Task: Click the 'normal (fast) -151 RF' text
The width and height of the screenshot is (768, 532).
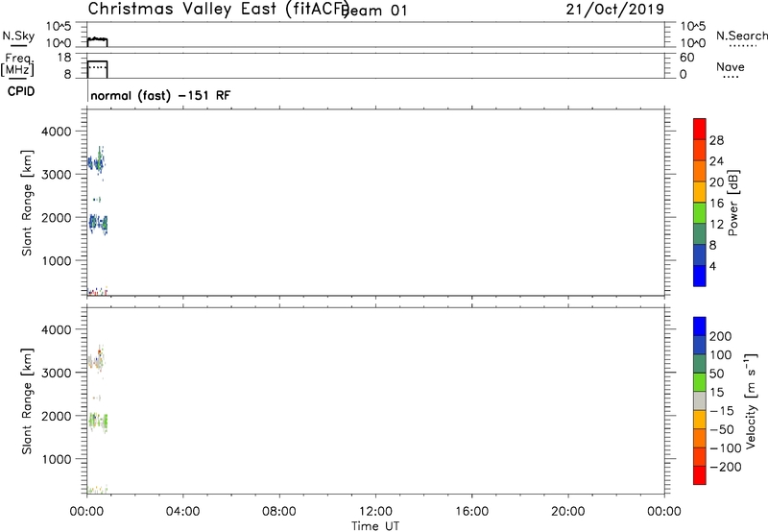Action: [x=160, y=95]
